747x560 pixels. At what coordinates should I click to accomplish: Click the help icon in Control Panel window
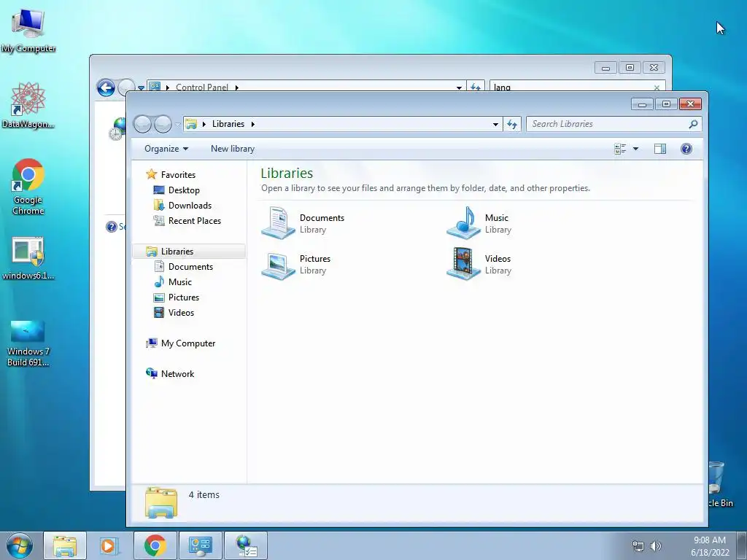[112, 227]
